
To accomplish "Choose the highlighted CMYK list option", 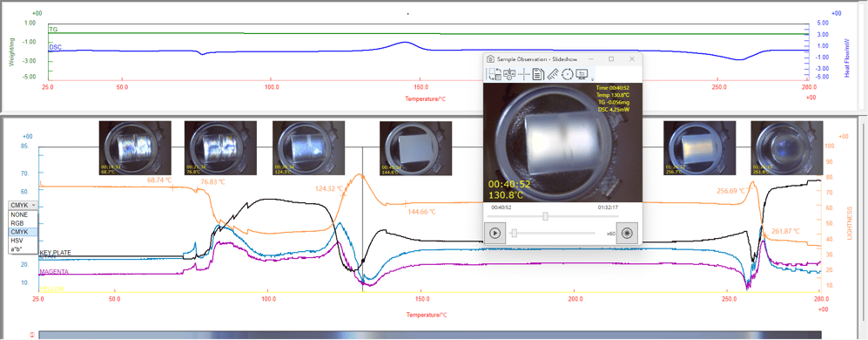I will pyautogui.click(x=24, y=232).
